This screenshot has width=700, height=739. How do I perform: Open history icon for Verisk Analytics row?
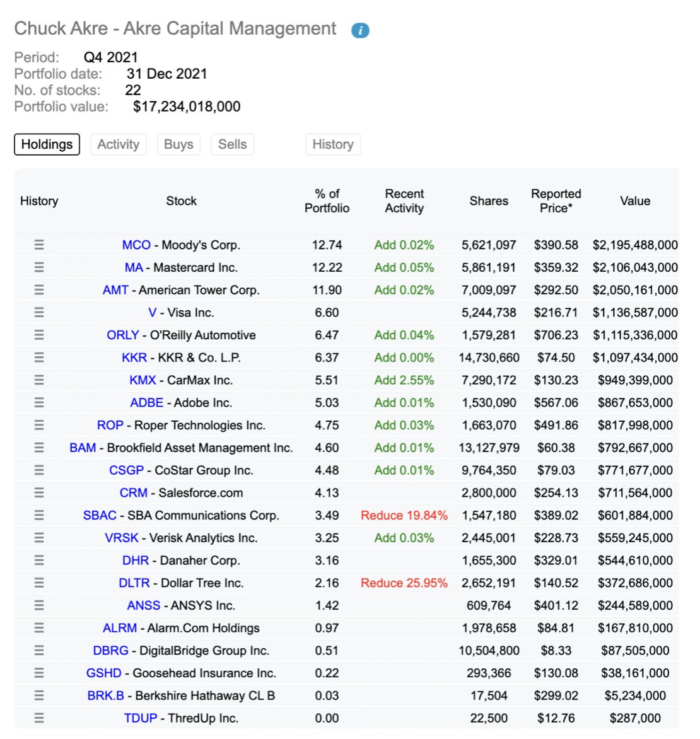39,538
